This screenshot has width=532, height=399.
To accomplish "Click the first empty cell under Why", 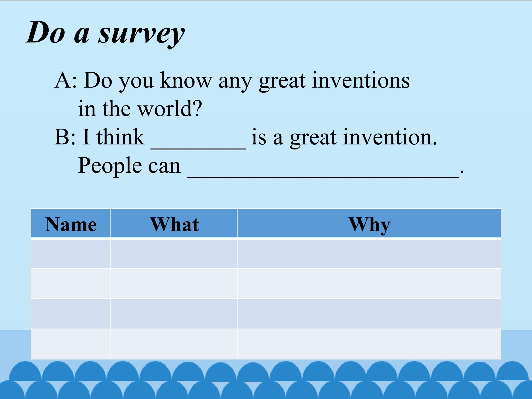I will click(x=369, y=253).
